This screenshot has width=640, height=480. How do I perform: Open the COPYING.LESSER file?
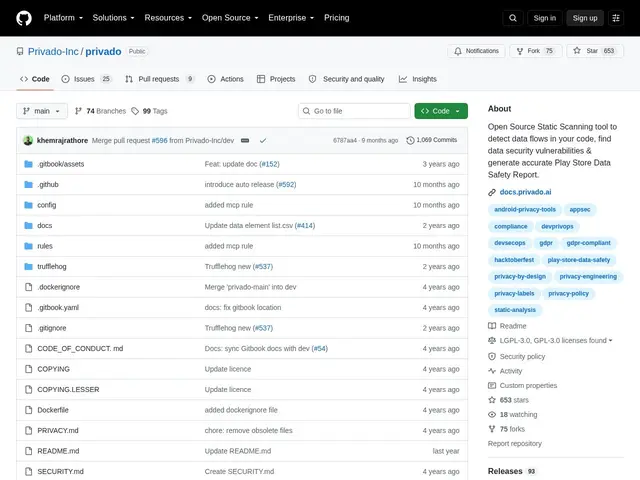tap(68, 389)
